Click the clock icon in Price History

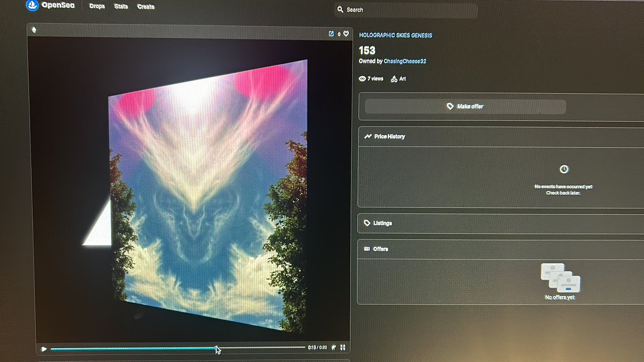pyautogui.click(x=564, y=169)
